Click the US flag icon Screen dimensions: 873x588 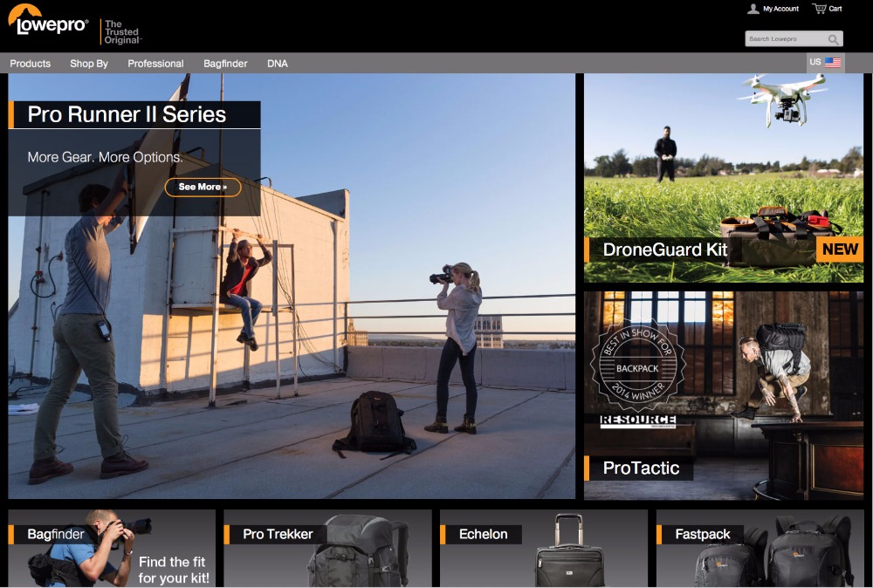(x=833, y=63)
